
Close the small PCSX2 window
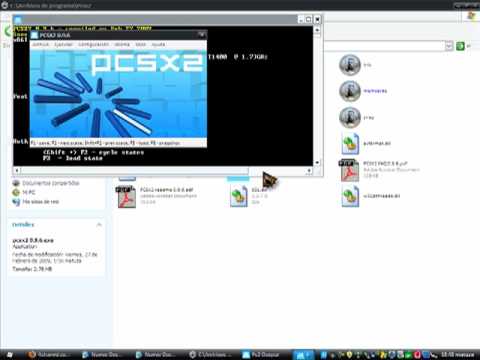pyautogui.click(x=201, y=35)
